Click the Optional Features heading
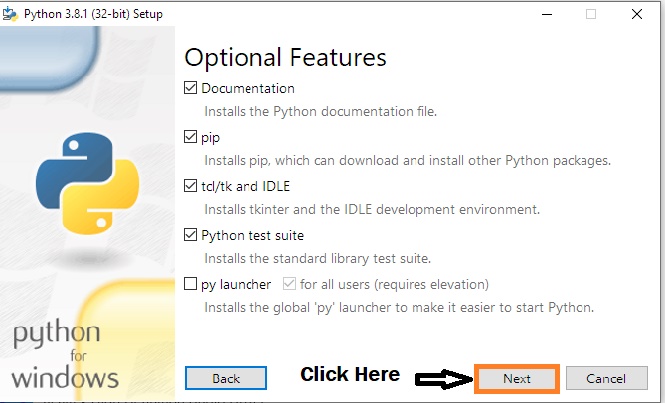This screenshot has width=665, height=403. coord(285,58)
